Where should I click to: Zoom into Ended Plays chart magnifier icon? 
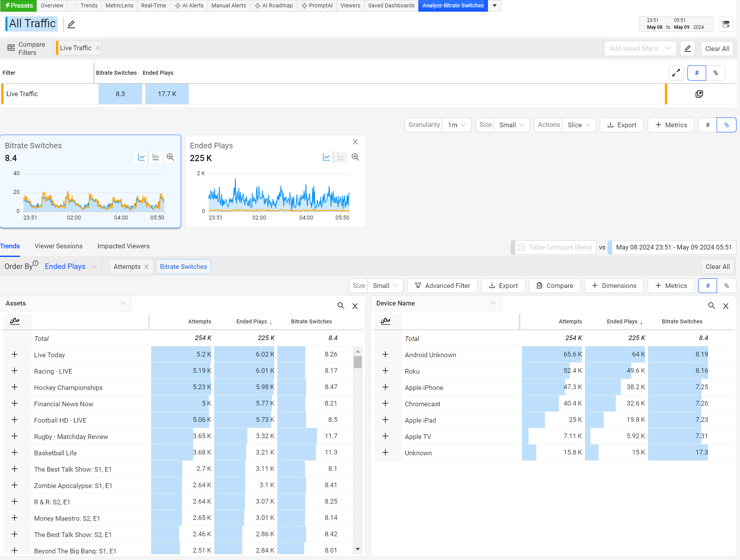(355, 157)
